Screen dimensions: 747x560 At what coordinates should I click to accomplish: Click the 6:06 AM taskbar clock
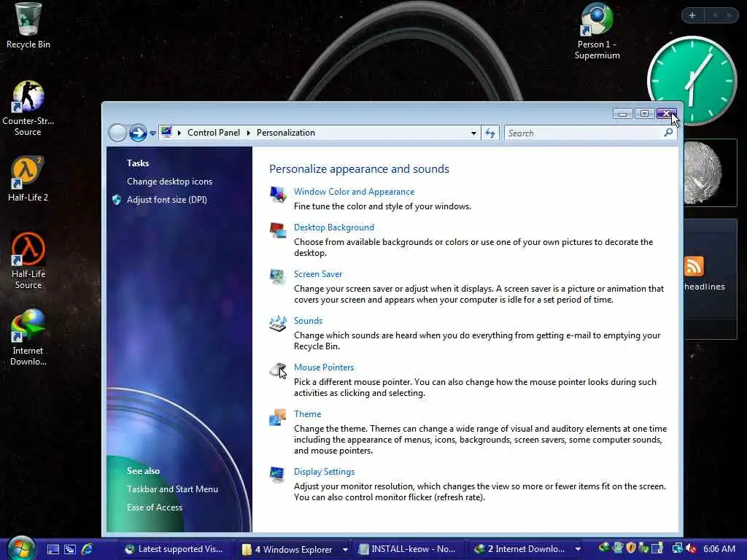coord(719,549)
